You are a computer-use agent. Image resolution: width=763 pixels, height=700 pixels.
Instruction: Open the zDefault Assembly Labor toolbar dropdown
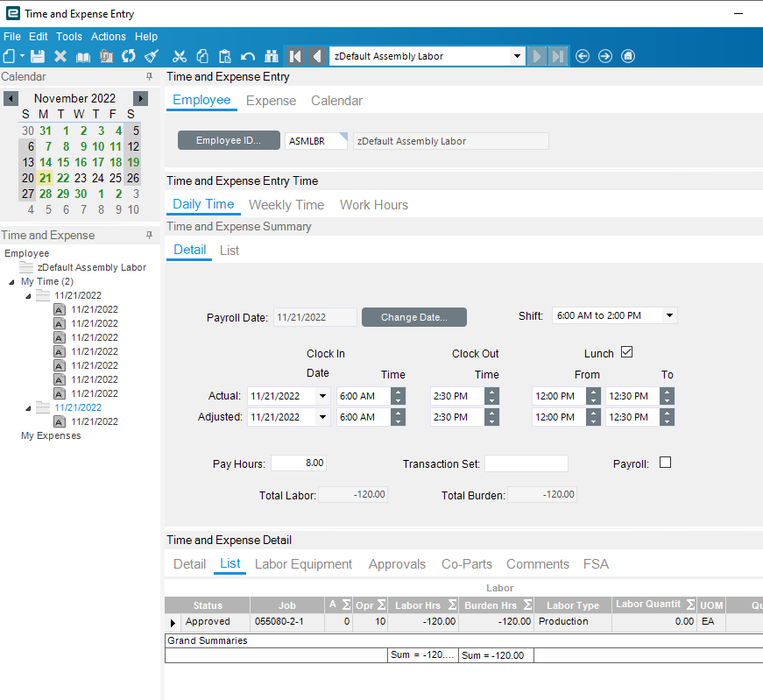point(517,56)
